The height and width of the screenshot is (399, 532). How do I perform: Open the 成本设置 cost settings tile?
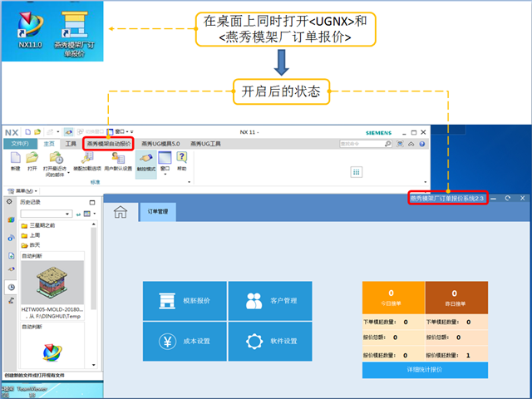coord(184,341)
